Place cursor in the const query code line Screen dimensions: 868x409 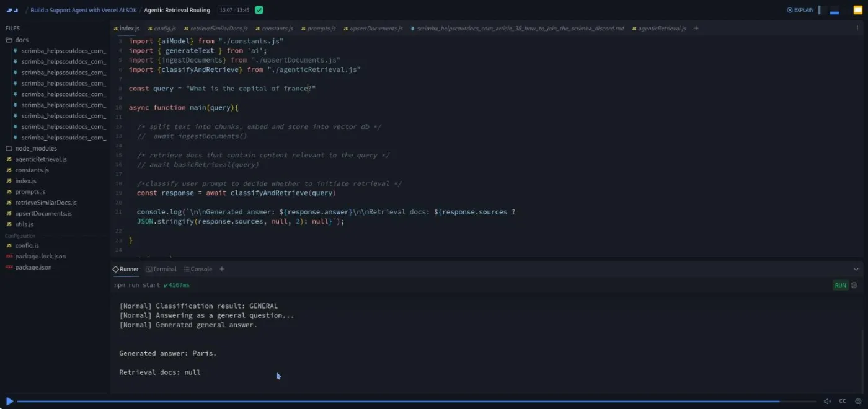click(x=222, y=89)
